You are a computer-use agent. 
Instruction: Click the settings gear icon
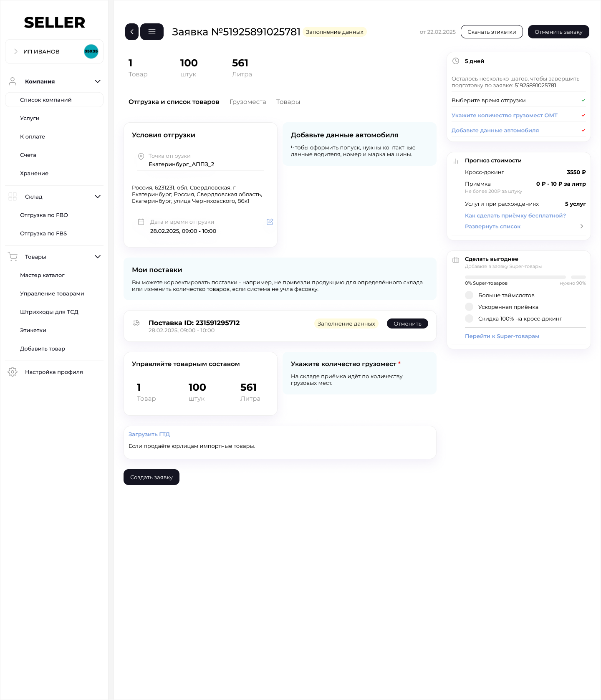(13, 372)
